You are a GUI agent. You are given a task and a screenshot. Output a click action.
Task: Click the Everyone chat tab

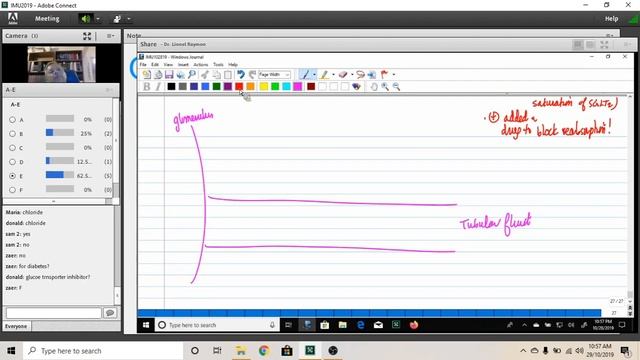pos(16,326)
